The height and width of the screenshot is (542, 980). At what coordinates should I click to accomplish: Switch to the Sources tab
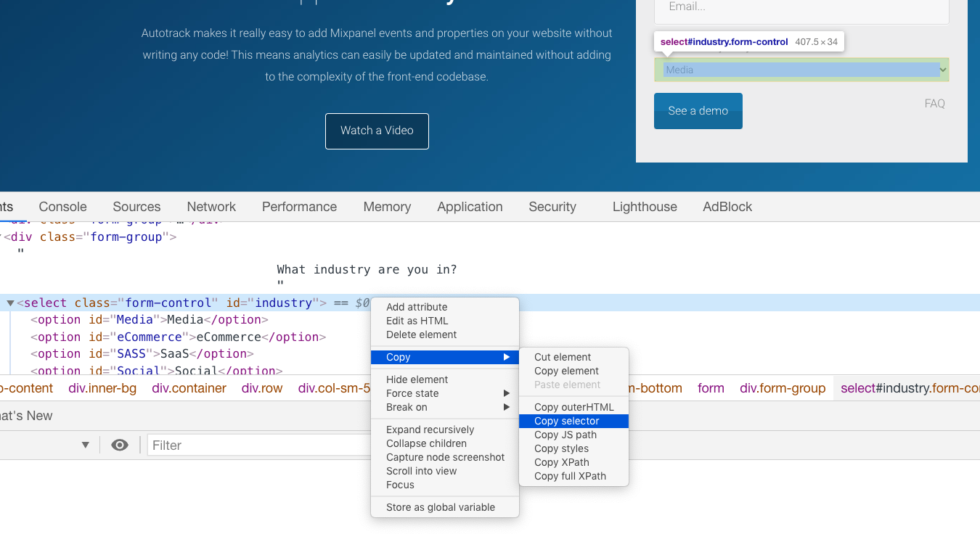[x=136, y=207]
